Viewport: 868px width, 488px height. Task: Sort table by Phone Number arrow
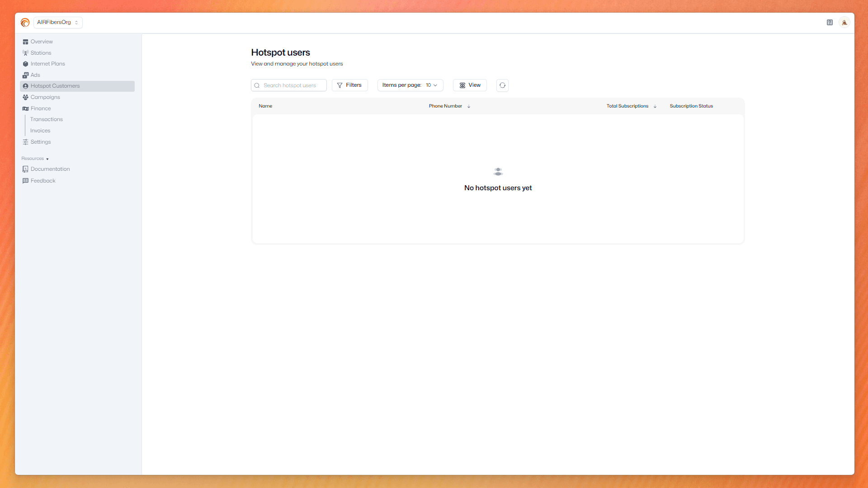click(469, 106)
